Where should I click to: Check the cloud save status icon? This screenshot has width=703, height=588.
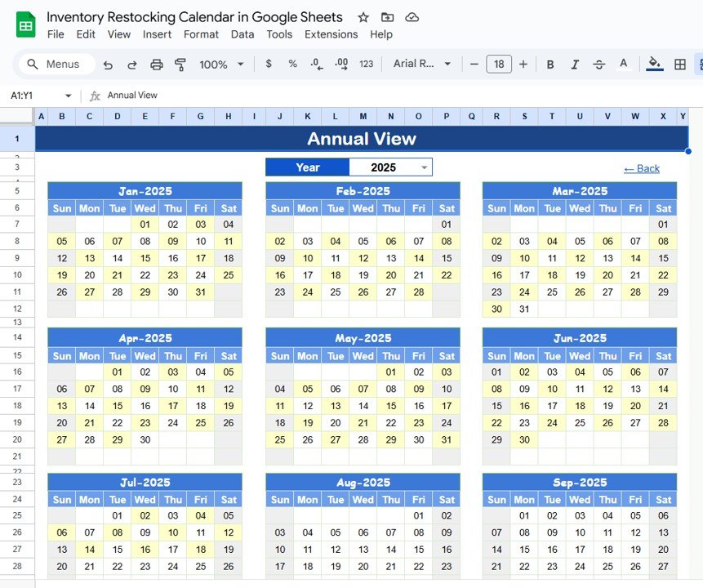pyautogui.click(x=412, y=17)
